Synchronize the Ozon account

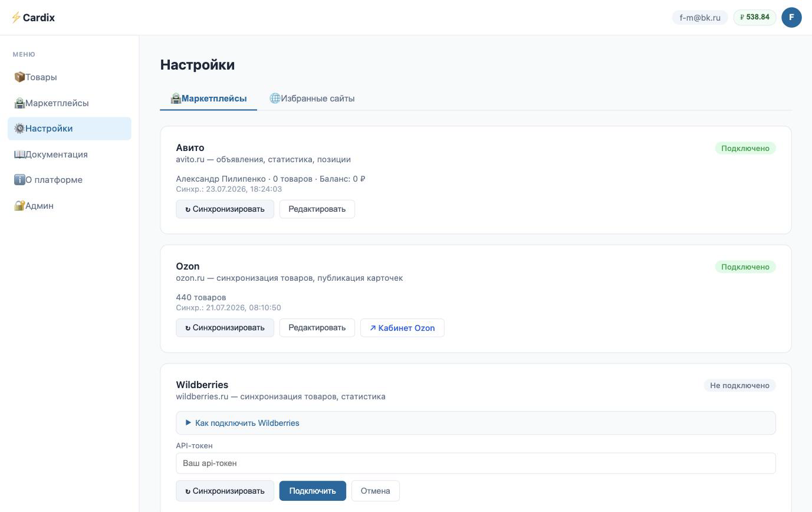pos(225,327)
